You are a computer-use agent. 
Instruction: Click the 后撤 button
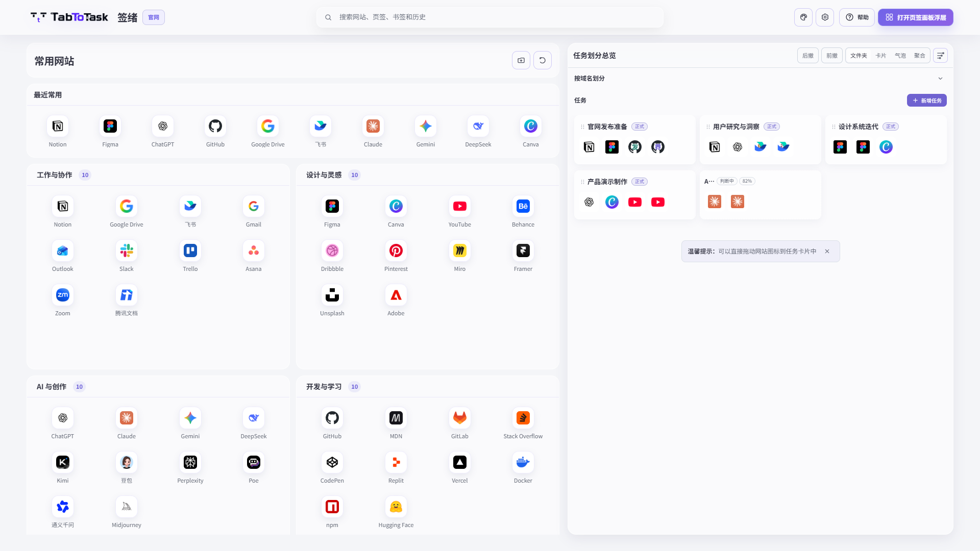(808, 56)
